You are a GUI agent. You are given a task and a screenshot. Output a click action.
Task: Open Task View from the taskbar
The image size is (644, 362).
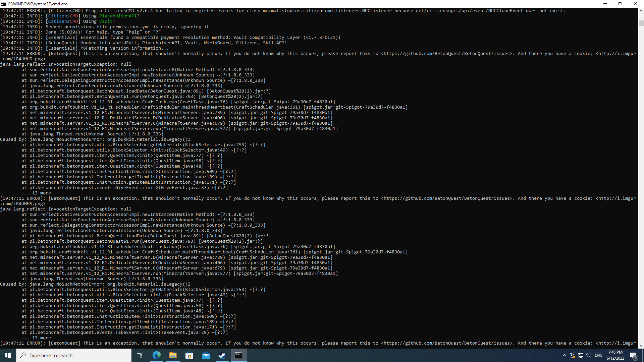[140, 355]
